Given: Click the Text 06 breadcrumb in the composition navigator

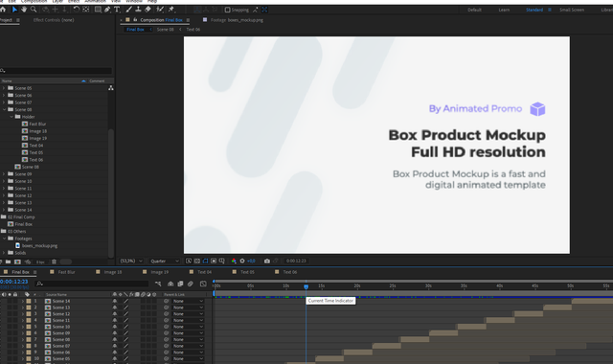Looking at the screenshot, I should (x=193, y=30).
